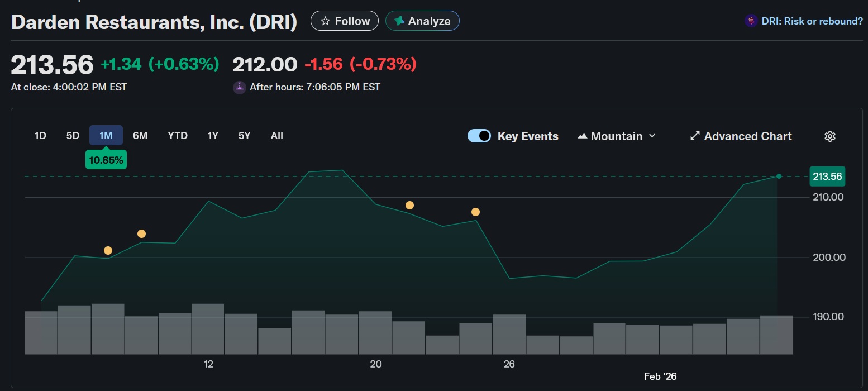Click the Analyze sparkle icon
Viewport: 868px width, 391px height.
[399, 21]
